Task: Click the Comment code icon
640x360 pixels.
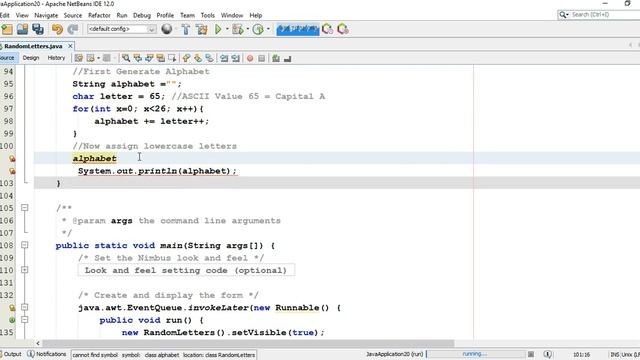Action: tap(276, 58)
